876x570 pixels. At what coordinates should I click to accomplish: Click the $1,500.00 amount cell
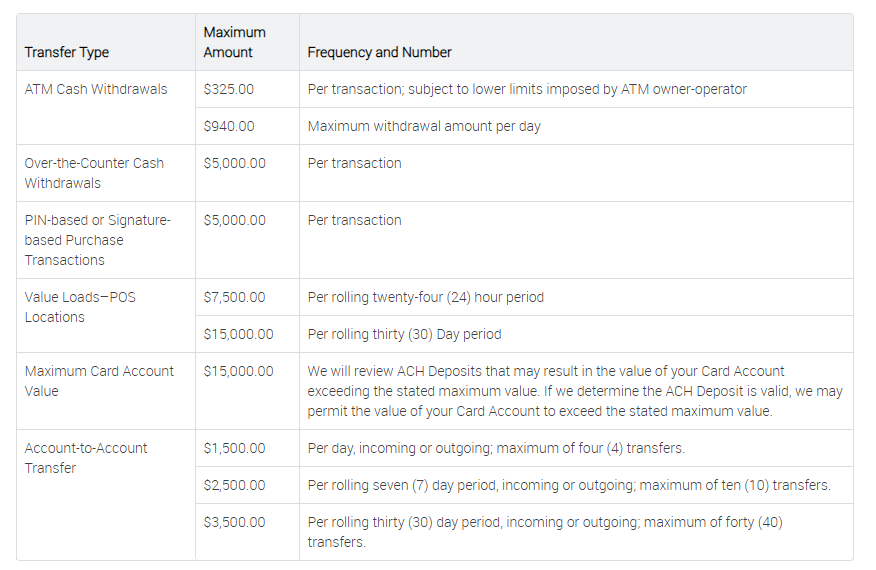tap(234, 448)
